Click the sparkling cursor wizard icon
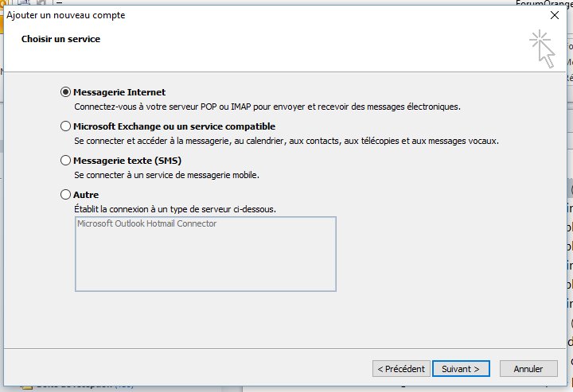This screenshot has width=573, height=392. (x=543, y=48)
